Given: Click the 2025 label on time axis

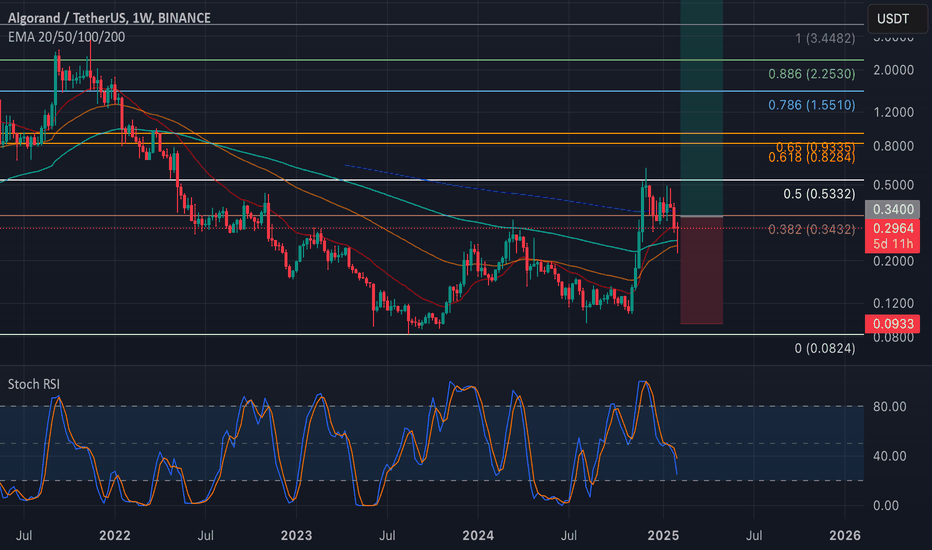Looking at the screenshot, I should click(x=663, y=535).
